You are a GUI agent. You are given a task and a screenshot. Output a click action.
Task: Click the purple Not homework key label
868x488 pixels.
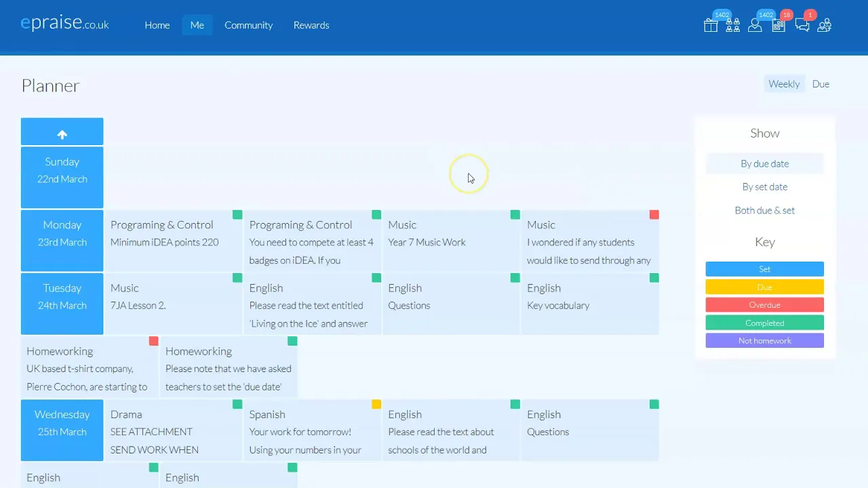click(x=765, y=341)
